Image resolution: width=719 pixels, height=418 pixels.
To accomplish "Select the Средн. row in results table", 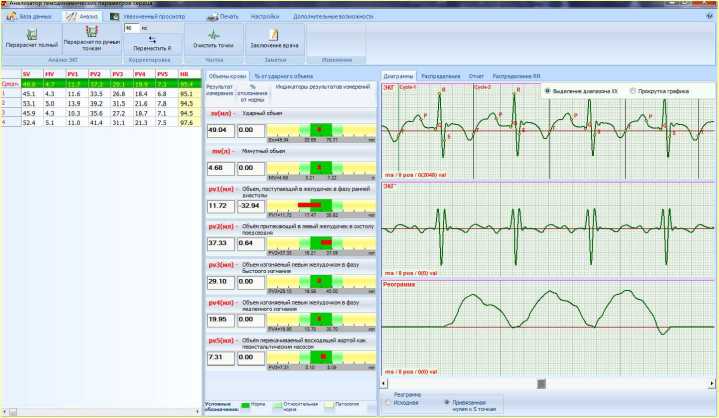I will click(9, 86).
